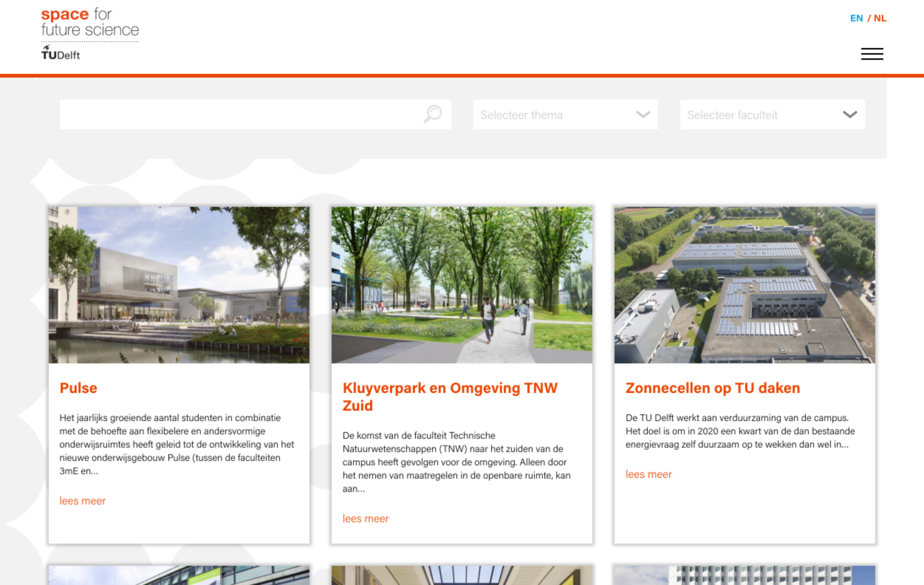Click the Pulse description text
This screenshot has width=924, height=585.
coord(177,444)
